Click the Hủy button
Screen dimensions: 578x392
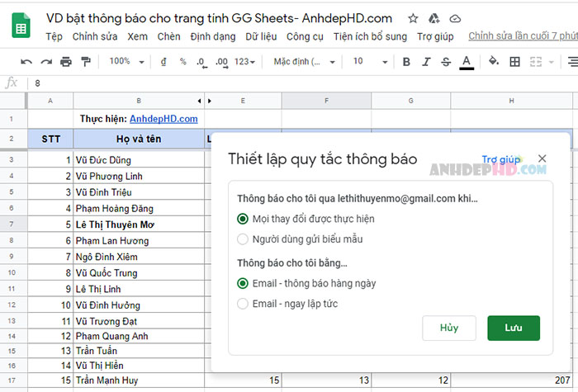point(449,328)
